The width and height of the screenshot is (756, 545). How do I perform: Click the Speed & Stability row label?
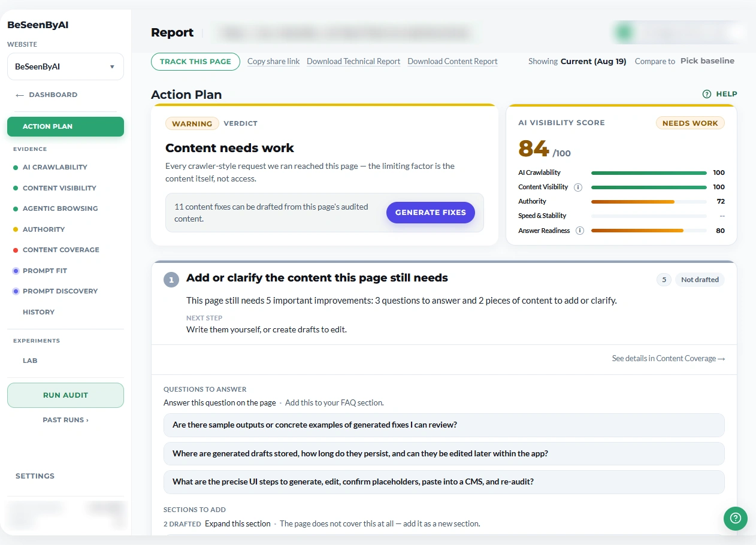coord(542,216)
